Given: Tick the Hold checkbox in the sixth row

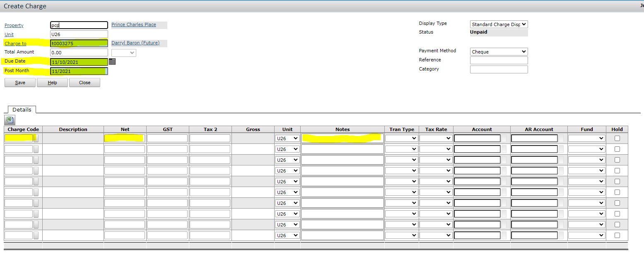Looking at the screenshot, I should click(617, 192).
